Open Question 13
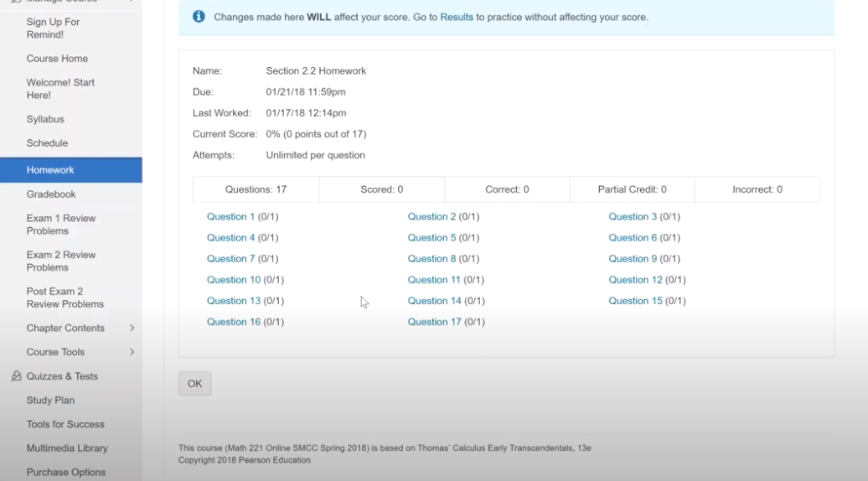Image resolution: width=868 pixels, height=481 pixels. coord(234,301)
